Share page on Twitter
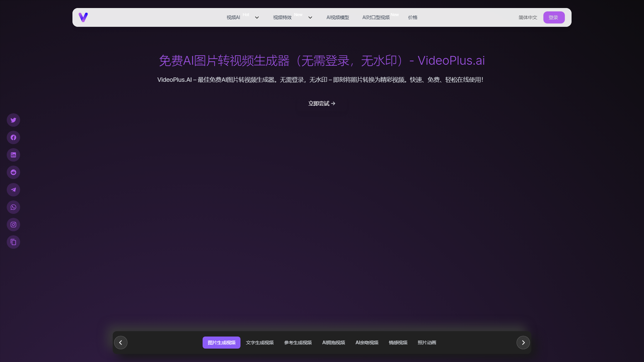Image resolution: width=644 pixels, height=362 pixels. tap(13, 120)
